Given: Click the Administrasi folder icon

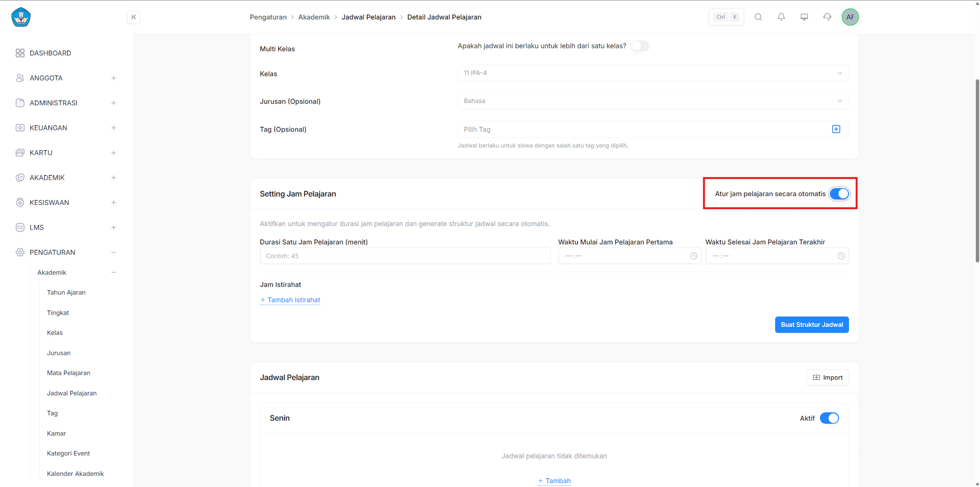Looking at the screenshot, I should click(20, 103).
